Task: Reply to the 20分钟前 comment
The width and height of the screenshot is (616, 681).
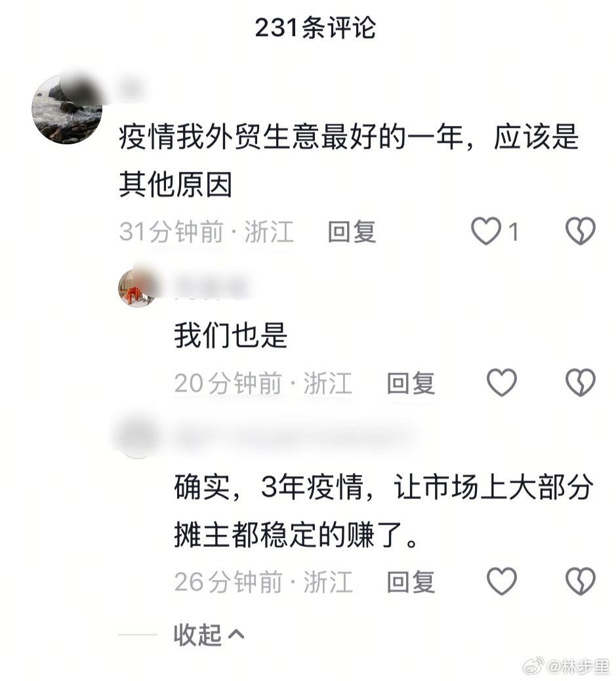Action: [411, 383]
